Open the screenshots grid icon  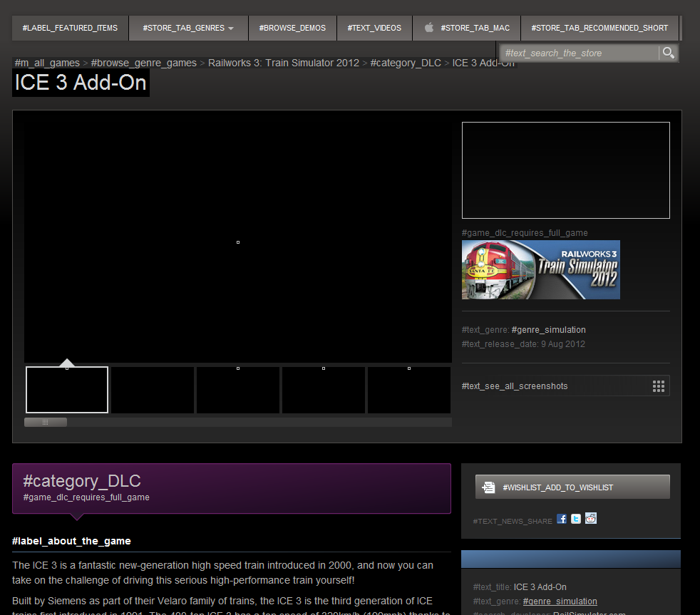point(659,386)
